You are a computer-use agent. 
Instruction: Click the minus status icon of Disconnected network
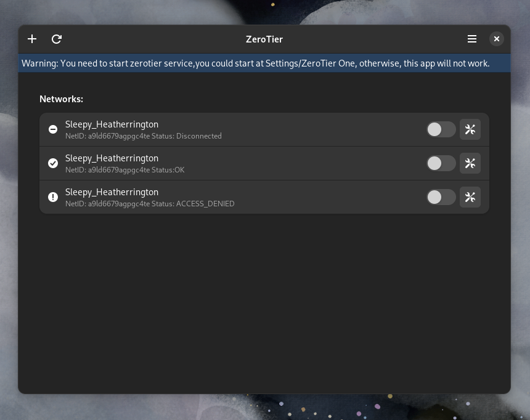[x=53, y=129]
